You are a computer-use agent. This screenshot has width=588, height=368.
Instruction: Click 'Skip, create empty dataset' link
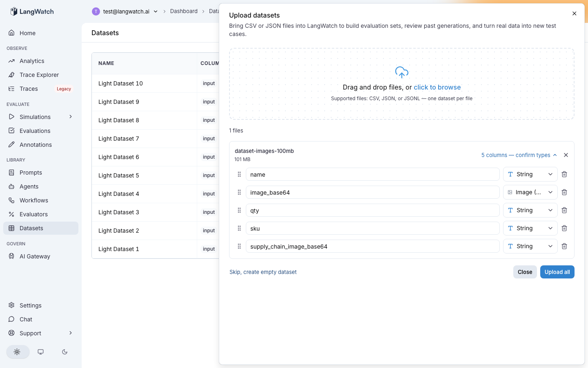[x=263, y=272]
